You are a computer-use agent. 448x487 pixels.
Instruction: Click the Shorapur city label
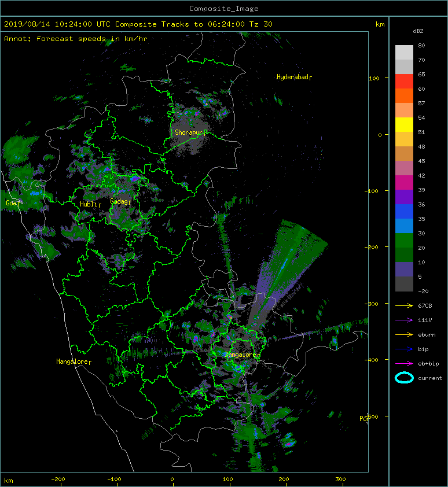click(x=189, y=132)
